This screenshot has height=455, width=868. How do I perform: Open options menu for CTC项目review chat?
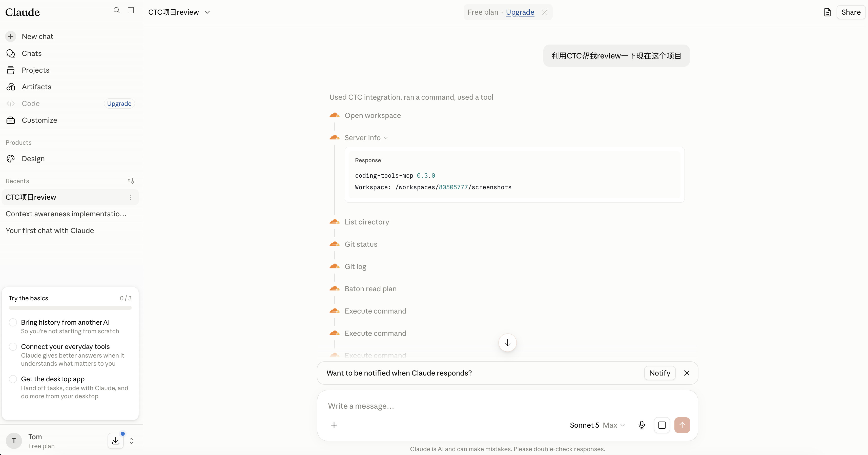click(131, 197)
